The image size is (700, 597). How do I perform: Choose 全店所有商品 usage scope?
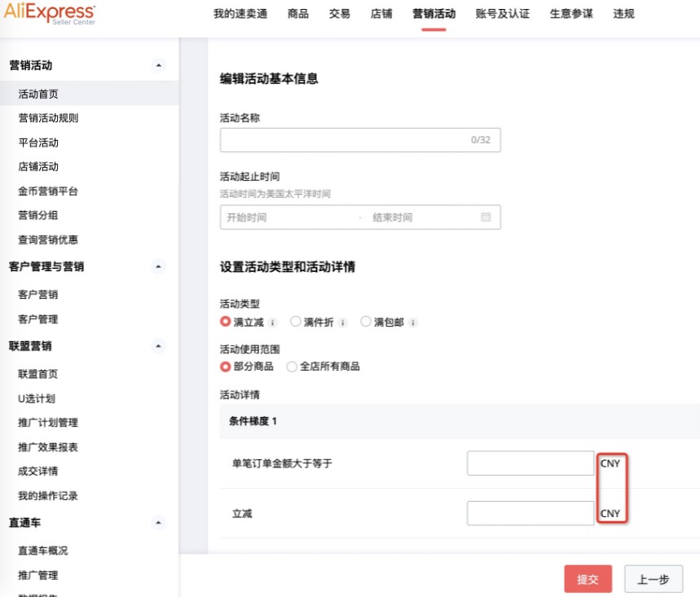292,367
